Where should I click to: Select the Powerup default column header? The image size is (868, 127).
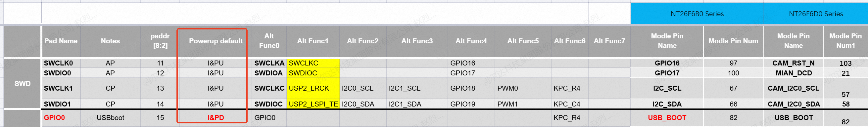click(215, 41)
